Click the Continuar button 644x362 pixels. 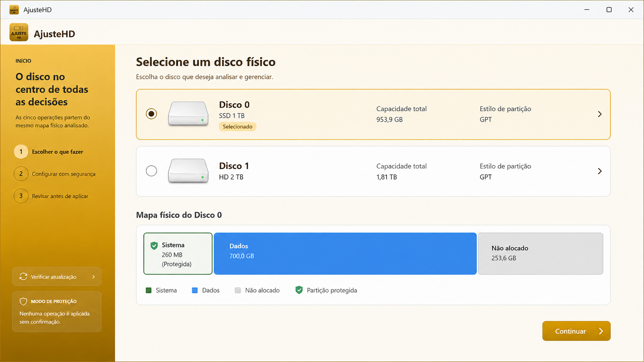(576, 331)
